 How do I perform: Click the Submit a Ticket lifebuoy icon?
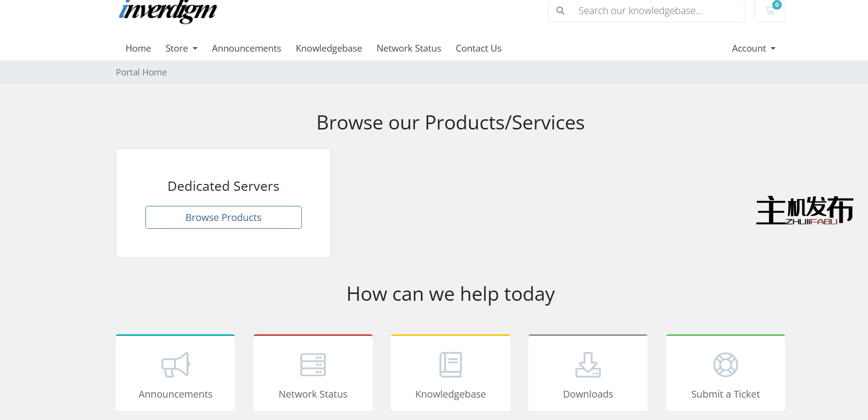coord(725,365)
